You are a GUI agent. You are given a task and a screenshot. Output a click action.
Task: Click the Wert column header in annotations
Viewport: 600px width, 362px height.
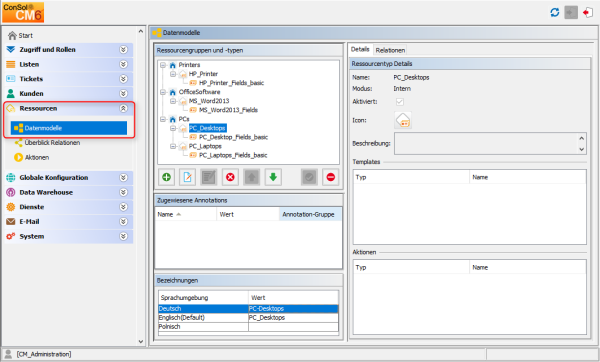(248, 215)
